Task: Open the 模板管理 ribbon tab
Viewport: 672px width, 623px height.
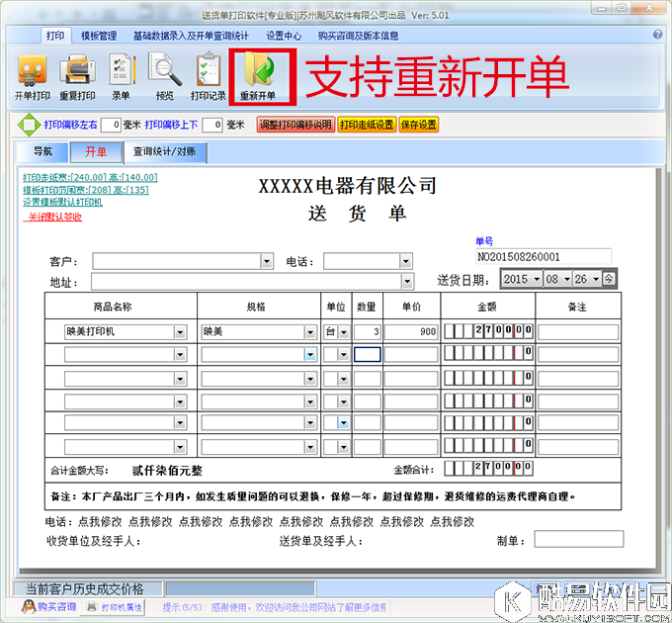Action: (99, 36)
